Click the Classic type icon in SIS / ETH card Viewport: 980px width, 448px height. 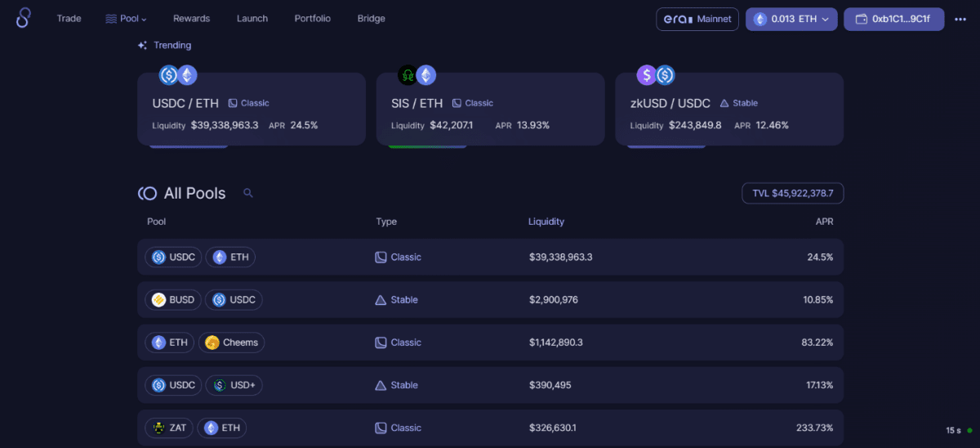pos(457,103)
